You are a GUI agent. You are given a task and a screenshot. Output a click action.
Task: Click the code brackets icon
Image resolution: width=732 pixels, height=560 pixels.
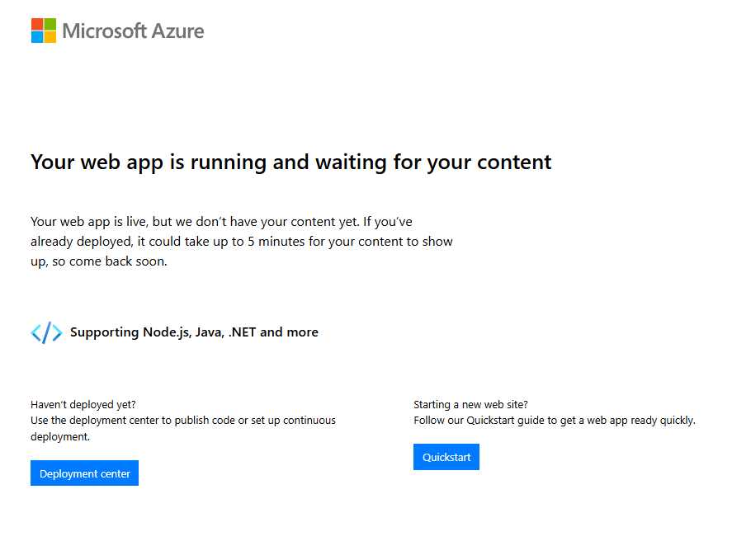46,332
